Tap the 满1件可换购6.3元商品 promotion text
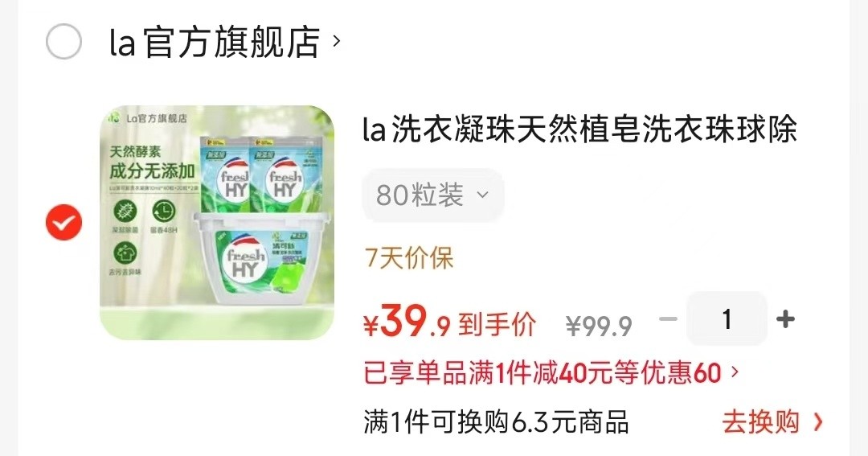868x456 pixels. click(496, 422)
